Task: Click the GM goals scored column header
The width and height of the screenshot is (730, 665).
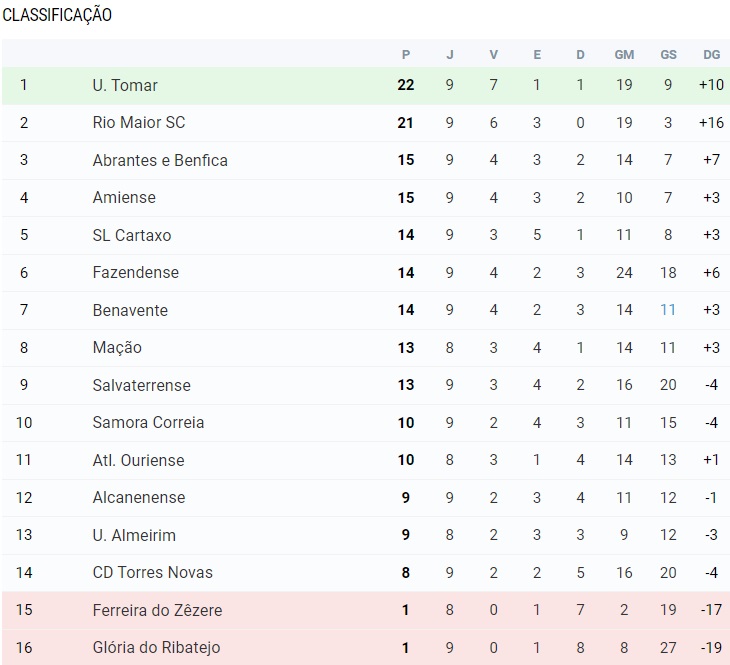Action: pos(624,54)
